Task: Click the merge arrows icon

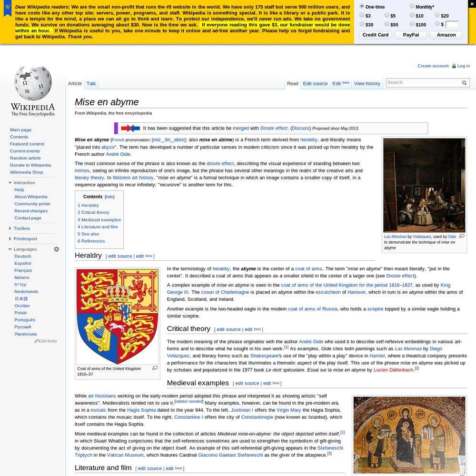Action: point(130,129)
